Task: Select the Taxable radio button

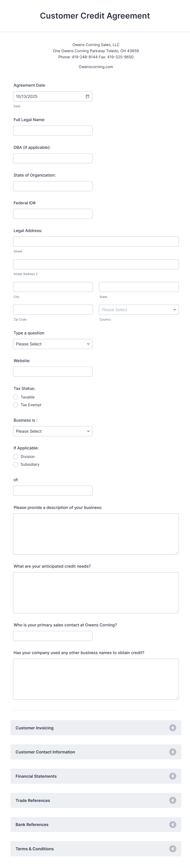Action: [x=16, y=397]
